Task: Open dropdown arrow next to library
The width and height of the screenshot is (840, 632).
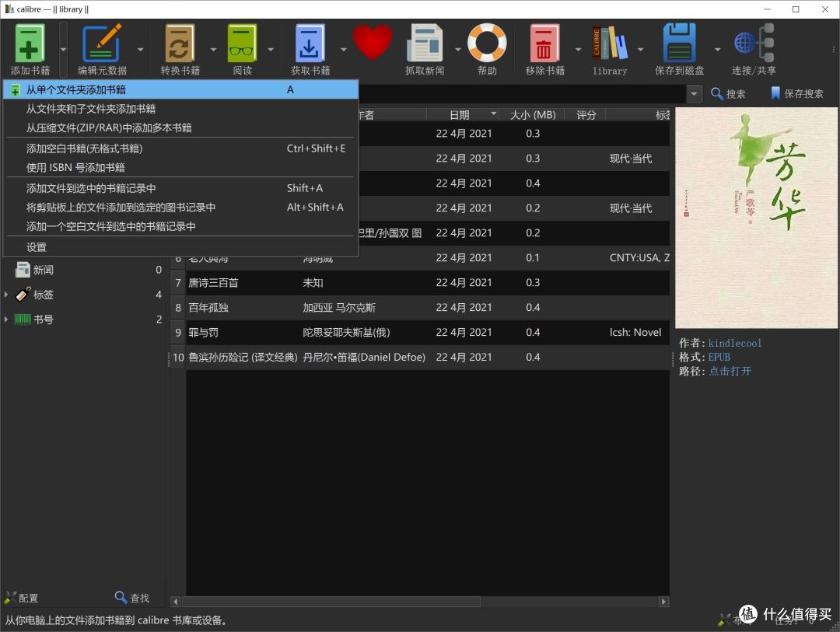Action: tap(640, 49)
